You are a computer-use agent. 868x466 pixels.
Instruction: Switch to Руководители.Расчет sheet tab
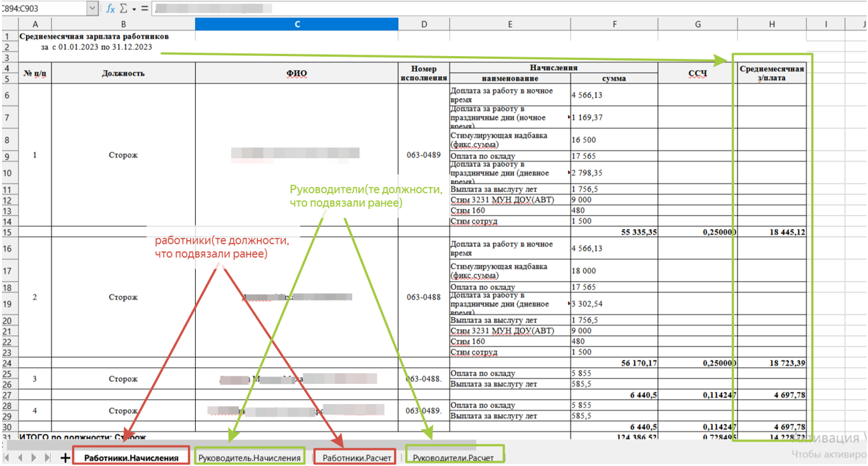tap(454, 457)
